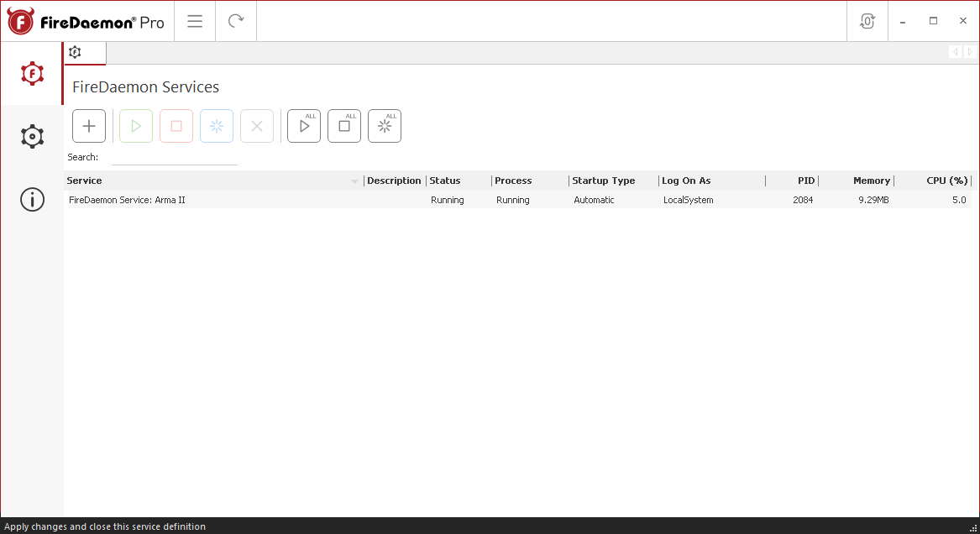Sort by Startup Type column header
The width and height of the screenshot is (980, 534).
coord(613,181)
